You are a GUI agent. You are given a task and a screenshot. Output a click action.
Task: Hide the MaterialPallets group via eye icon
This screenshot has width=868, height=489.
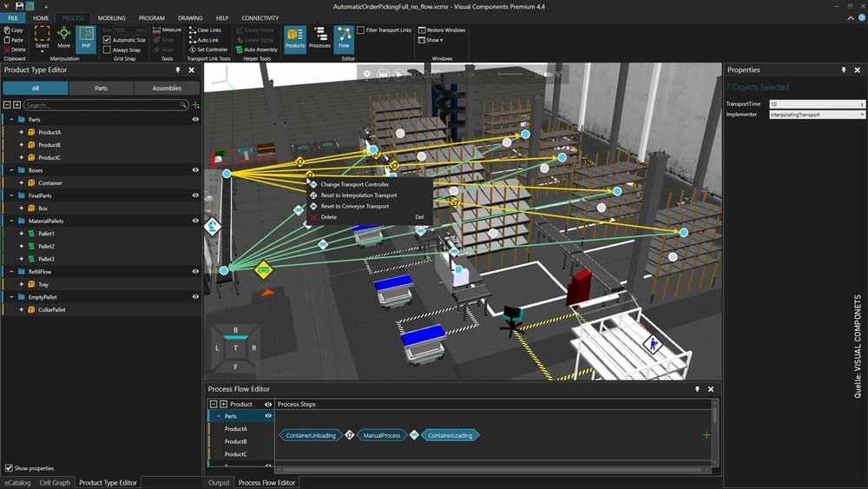[195, 221]
